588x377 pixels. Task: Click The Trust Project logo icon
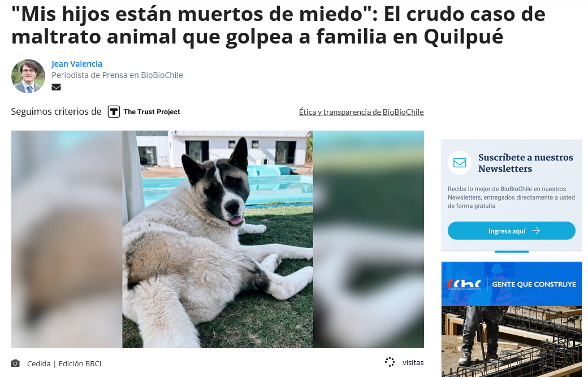114,112
